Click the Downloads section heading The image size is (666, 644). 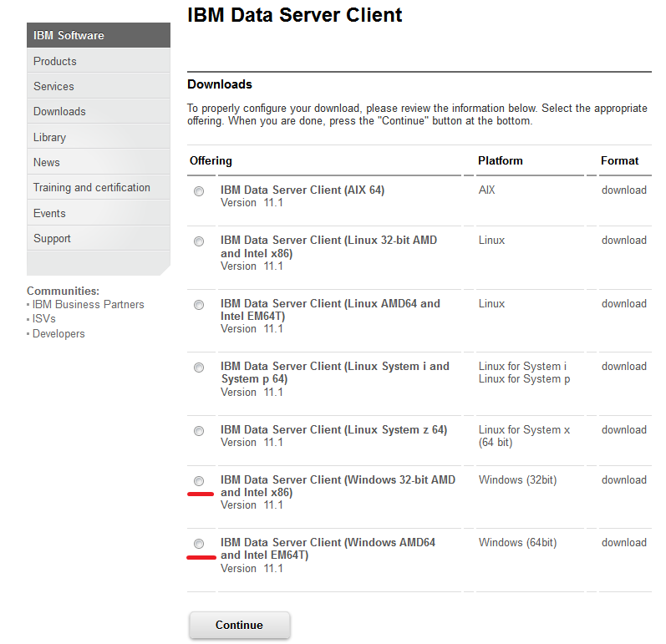tap(220, 84)
